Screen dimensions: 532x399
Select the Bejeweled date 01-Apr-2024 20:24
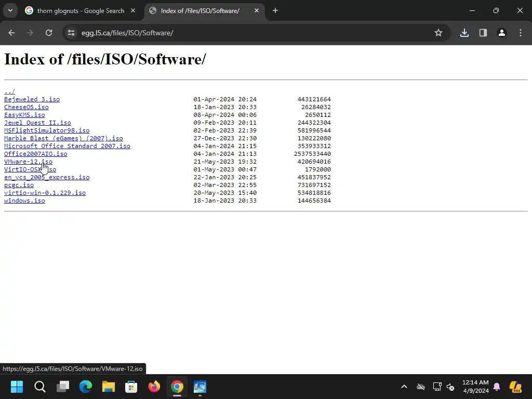click(225, 99)
